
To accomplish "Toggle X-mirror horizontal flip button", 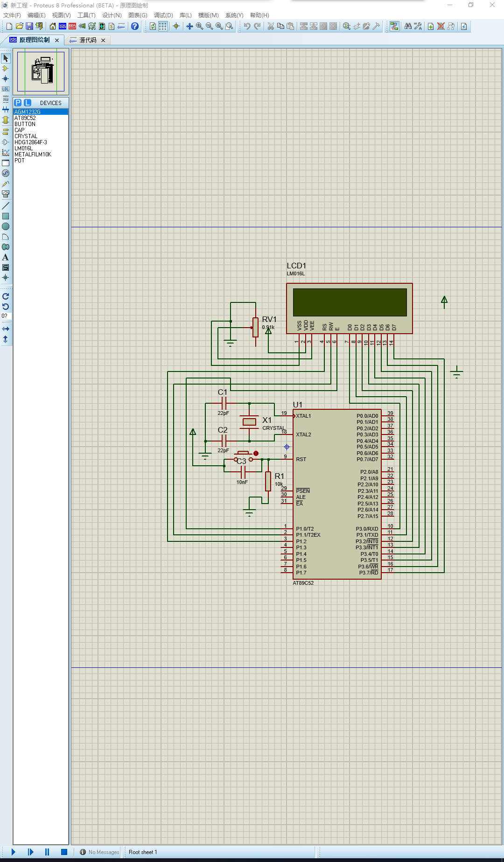I will pos(6,329).
